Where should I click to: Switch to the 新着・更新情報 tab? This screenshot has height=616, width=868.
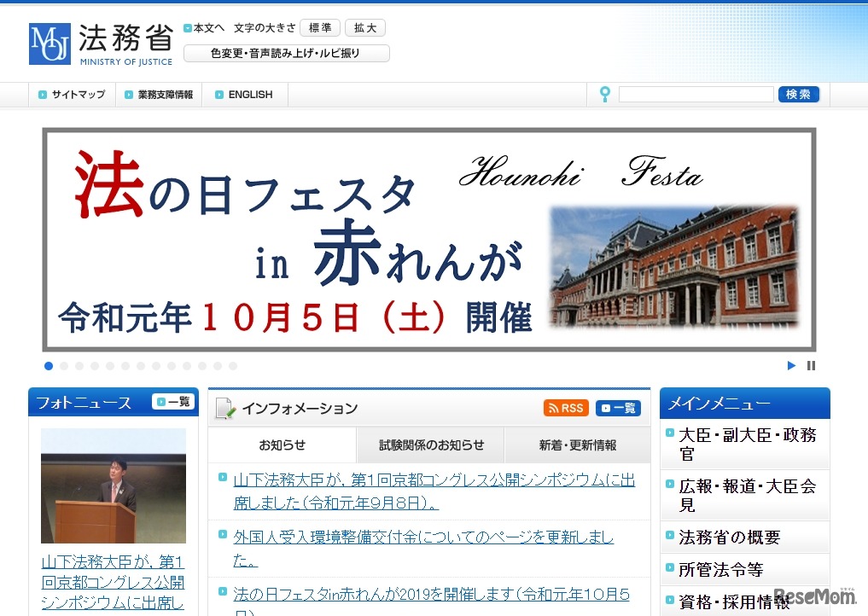click(x=578, y=445)
